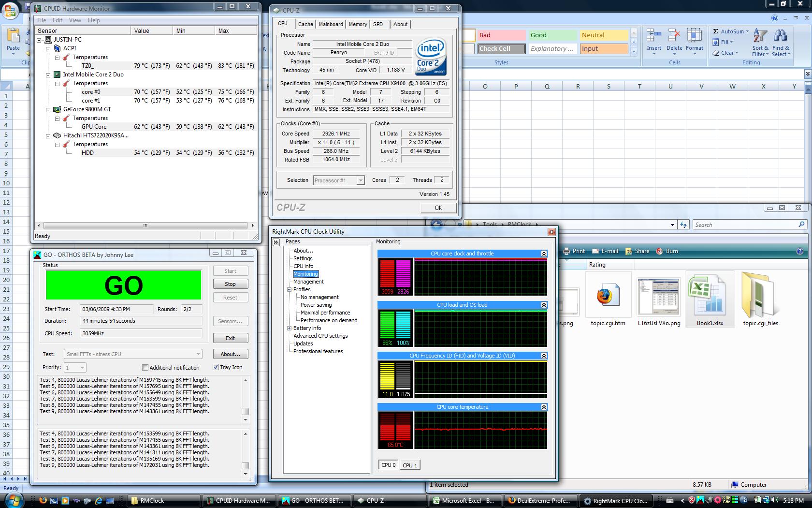Open the Explorer address bar dropdown arrow
The width and height of the screenshot is (812, 508).
tap(672, 224)
